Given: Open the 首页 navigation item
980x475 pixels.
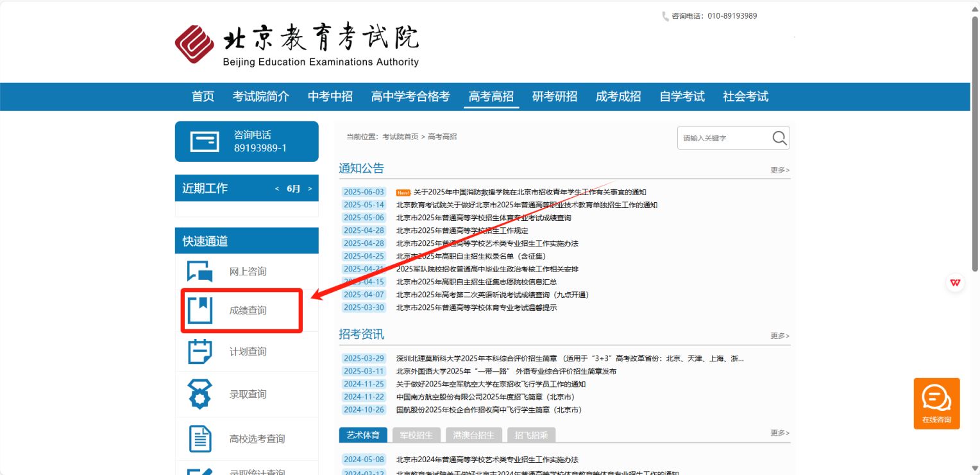Looking at the screenshot, I should click(203, 96).
